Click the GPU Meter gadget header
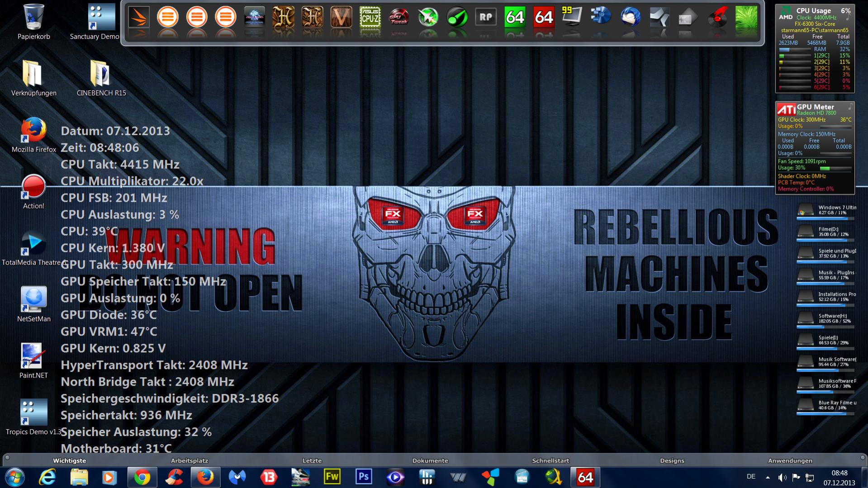Screen dimensions: 868x488 click(816, 107)
